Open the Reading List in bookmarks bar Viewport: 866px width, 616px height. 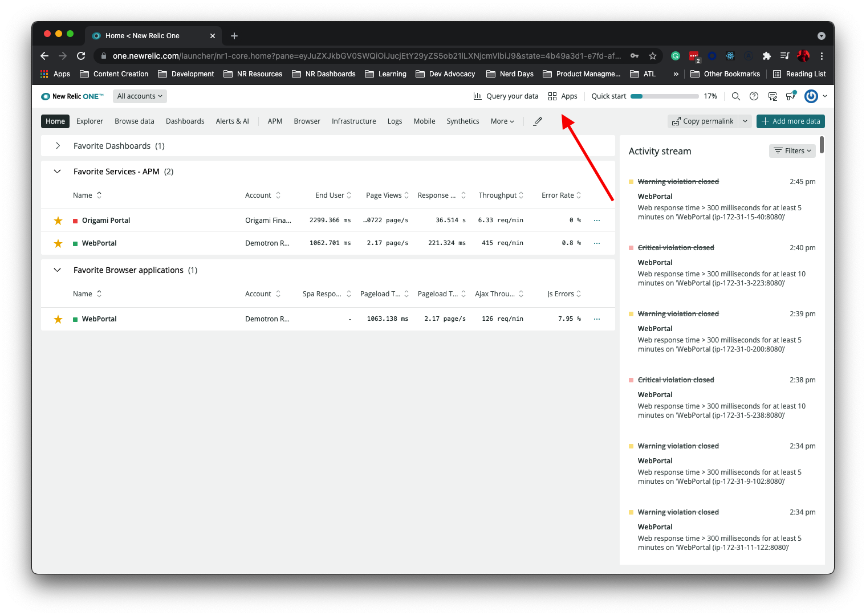tap(799, 74)
